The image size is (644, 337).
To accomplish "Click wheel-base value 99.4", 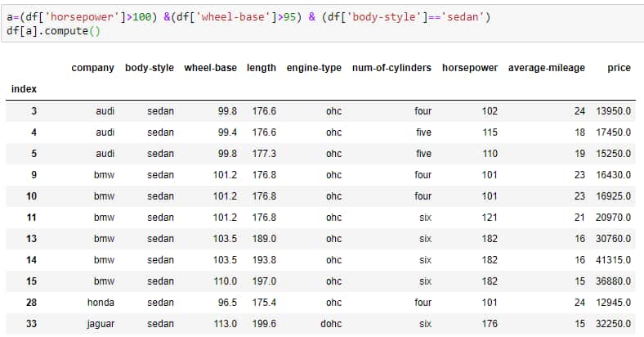I will click(x=227, y=133).
